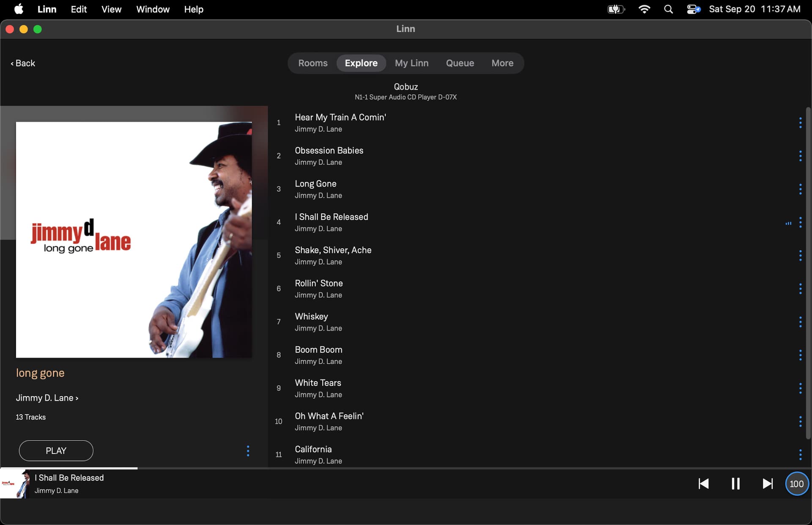The height and width of the screenshot is (525, 812).
Task: Open macOS Spotlight search
Action: (668, 9)
